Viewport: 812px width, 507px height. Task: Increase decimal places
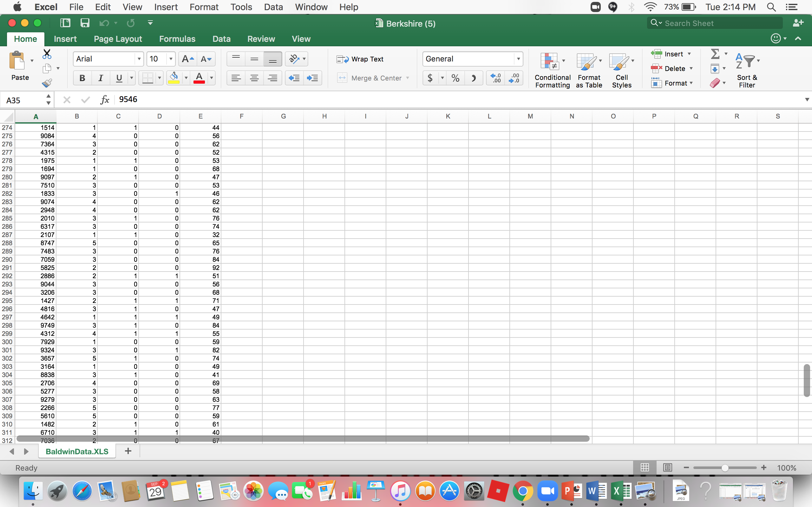(x=495, y=78)
